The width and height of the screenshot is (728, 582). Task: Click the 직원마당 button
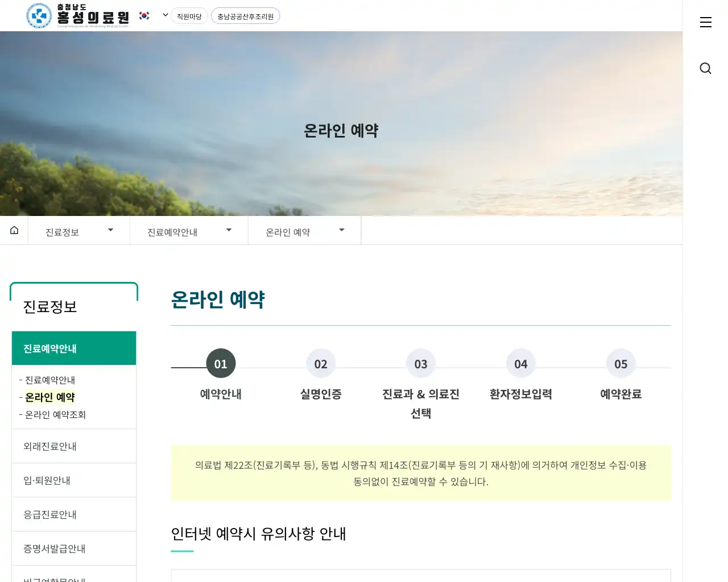(x=189, y=16)
